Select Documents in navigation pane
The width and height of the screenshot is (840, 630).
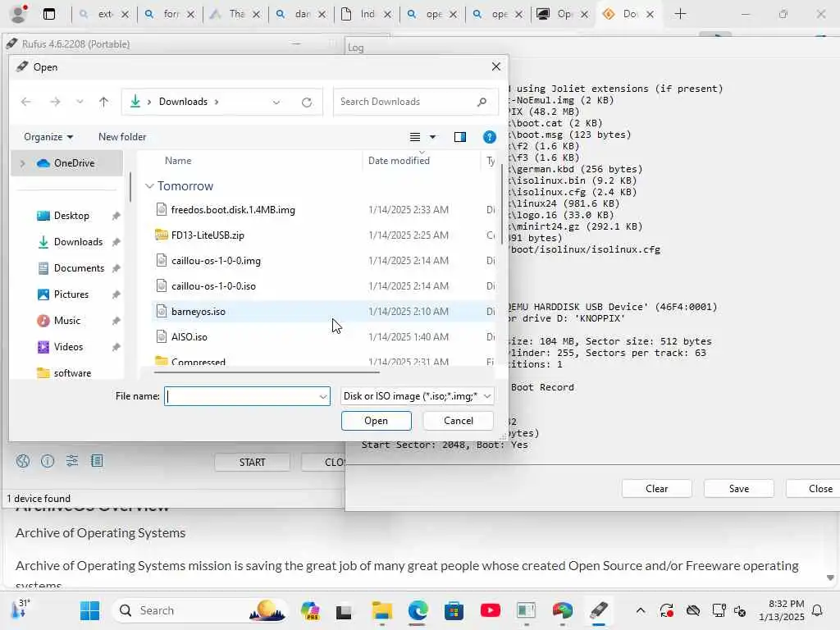coord(79,268)
